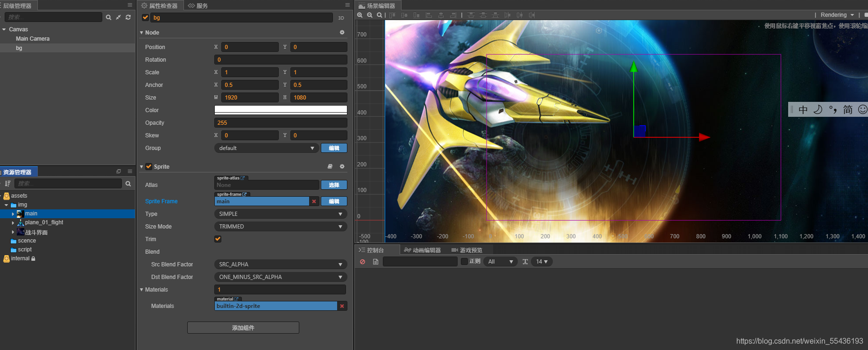Screen dimensions: 868x350
Task: Toggle 3D mode for the node
Action: [341, 18]
